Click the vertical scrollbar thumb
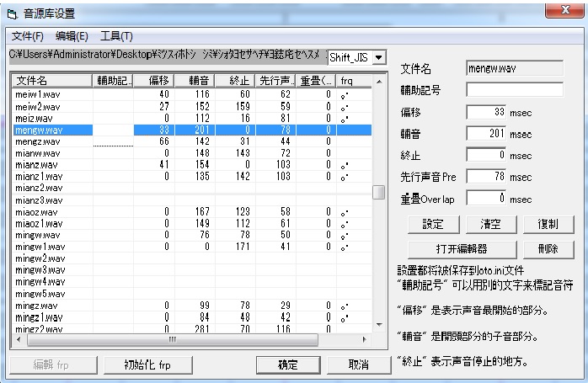Viewport: 588px width, 383px height. 379,192
